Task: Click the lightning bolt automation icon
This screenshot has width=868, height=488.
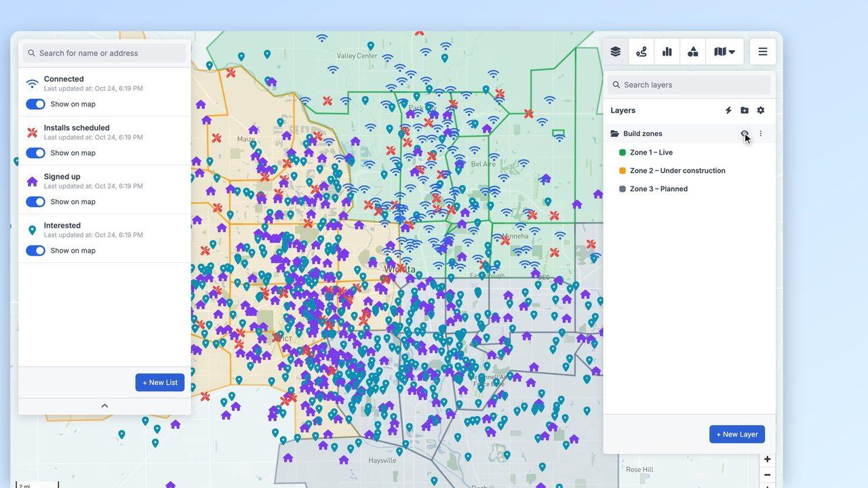Action: [728, 110]
